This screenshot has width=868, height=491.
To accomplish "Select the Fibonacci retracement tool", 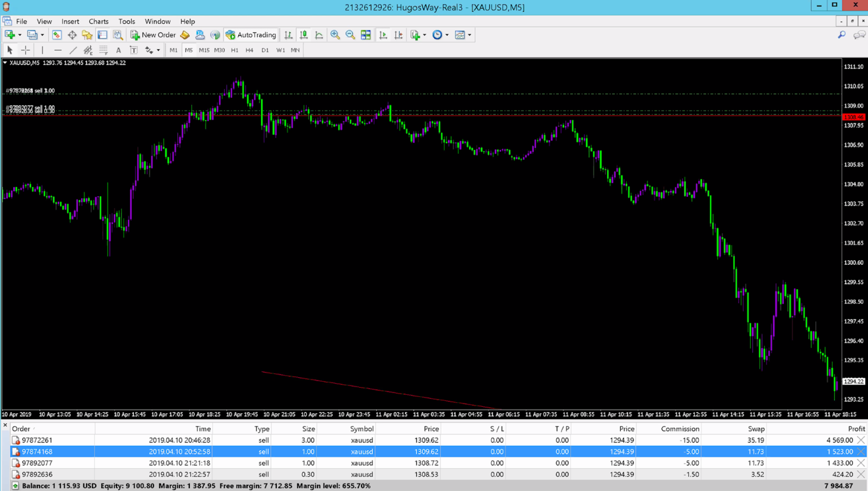I will (103, 50).
